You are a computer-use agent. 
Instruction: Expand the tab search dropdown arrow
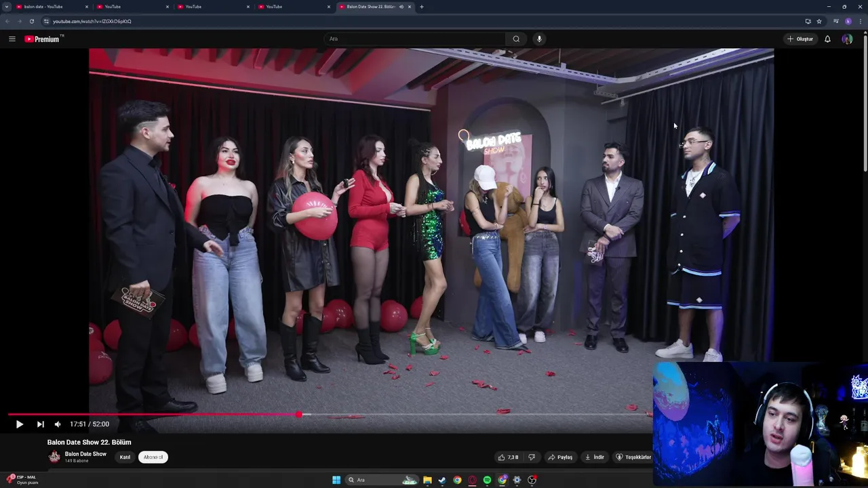(x=6, y=7)
